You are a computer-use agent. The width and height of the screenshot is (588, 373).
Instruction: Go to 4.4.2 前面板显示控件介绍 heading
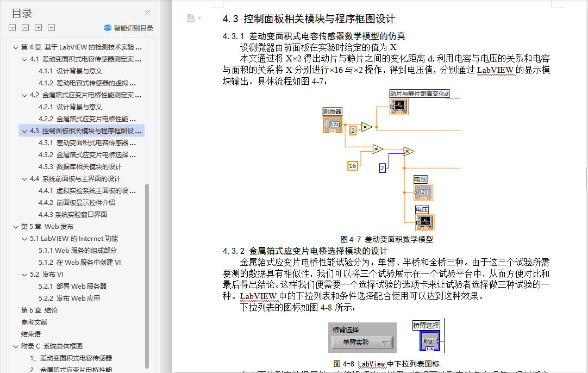click(77, 203)
